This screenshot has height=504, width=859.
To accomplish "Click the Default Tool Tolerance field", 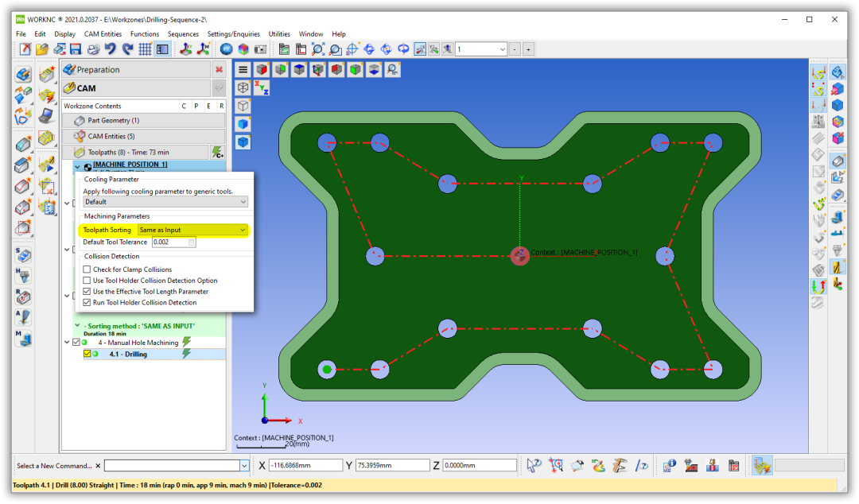I will pos(173,242).
